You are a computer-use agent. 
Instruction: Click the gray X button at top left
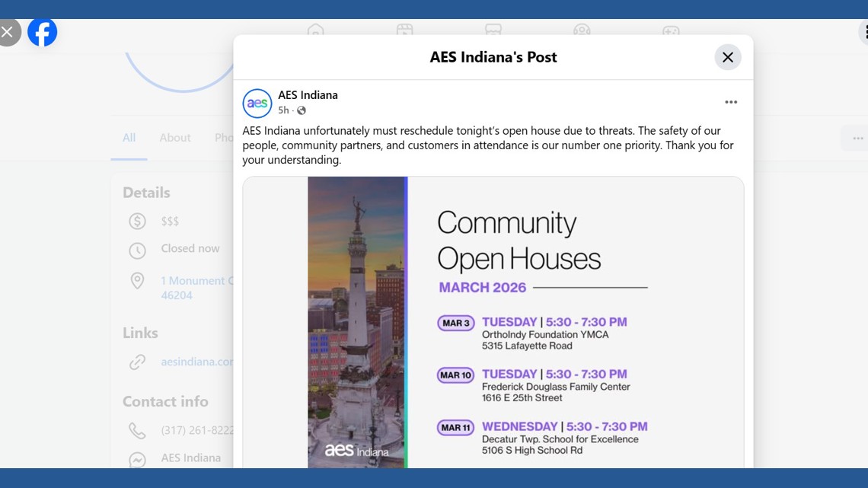(x=8, y=32)
